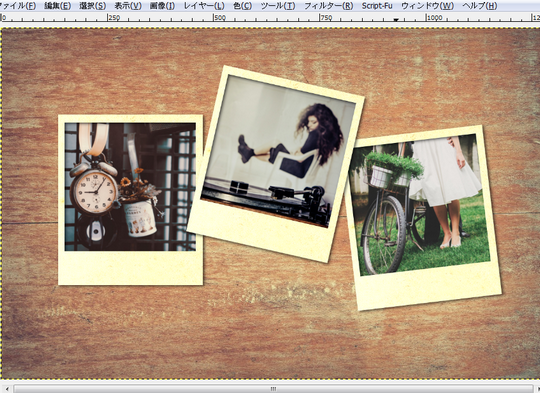540x393 pixels.
Task: Open the レイヤー(L) menu
Action: click(x=204, y=6)
